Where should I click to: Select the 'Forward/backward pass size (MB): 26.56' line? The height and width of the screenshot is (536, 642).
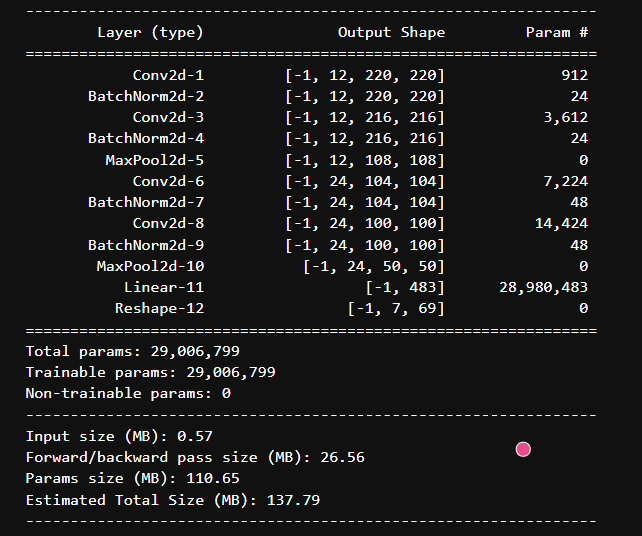[195, 457]
